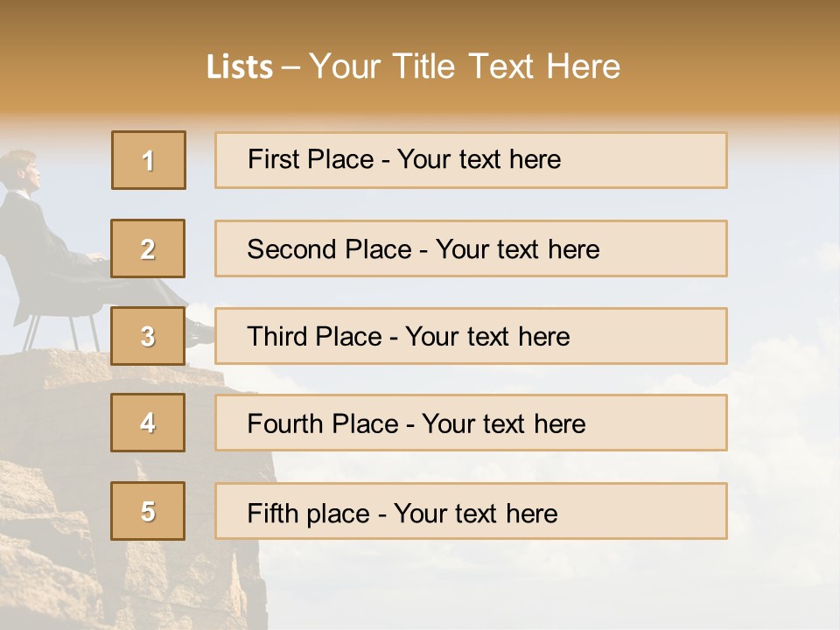
Task: Select the Second Place text bar
Action: click(471, 248)
